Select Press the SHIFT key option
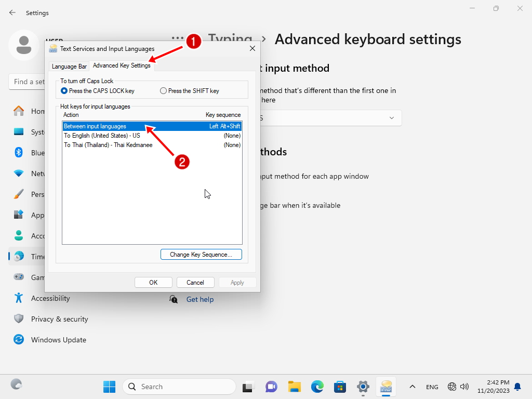 (164, 91)
